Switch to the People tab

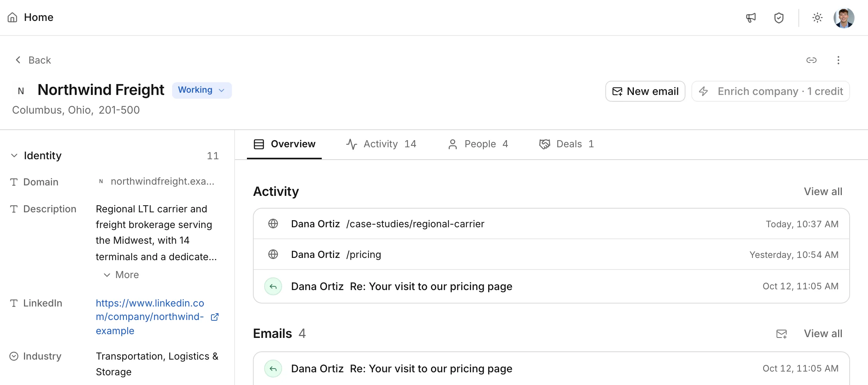click(478, 144)
